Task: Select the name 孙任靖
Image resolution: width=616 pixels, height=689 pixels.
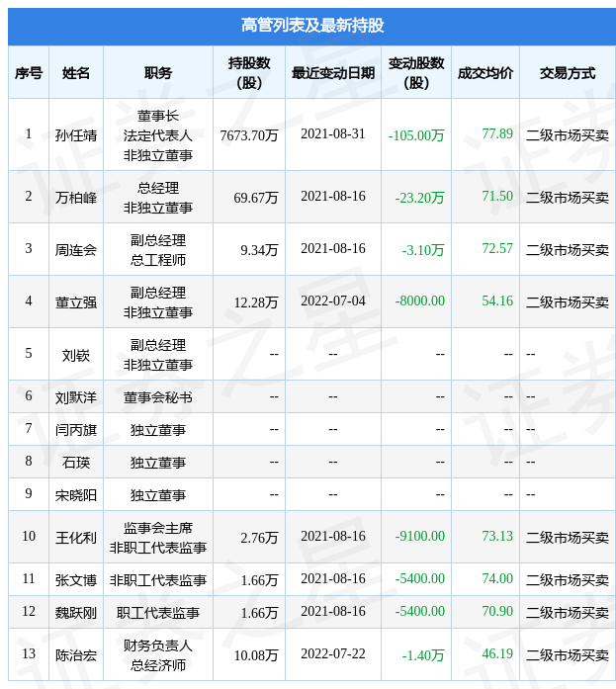Action: click(76, 135)
